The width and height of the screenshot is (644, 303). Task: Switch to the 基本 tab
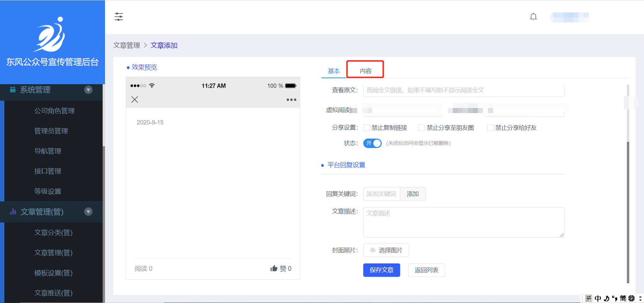click(x=334, y=71)
